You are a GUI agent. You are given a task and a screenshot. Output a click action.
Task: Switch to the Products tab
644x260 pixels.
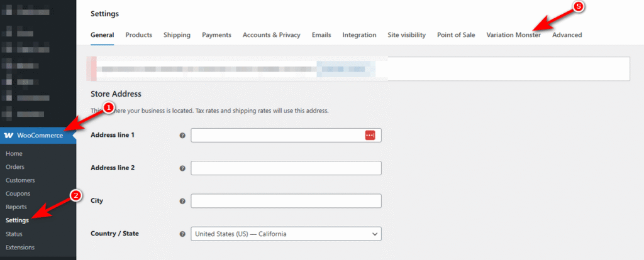click(138, 35)
